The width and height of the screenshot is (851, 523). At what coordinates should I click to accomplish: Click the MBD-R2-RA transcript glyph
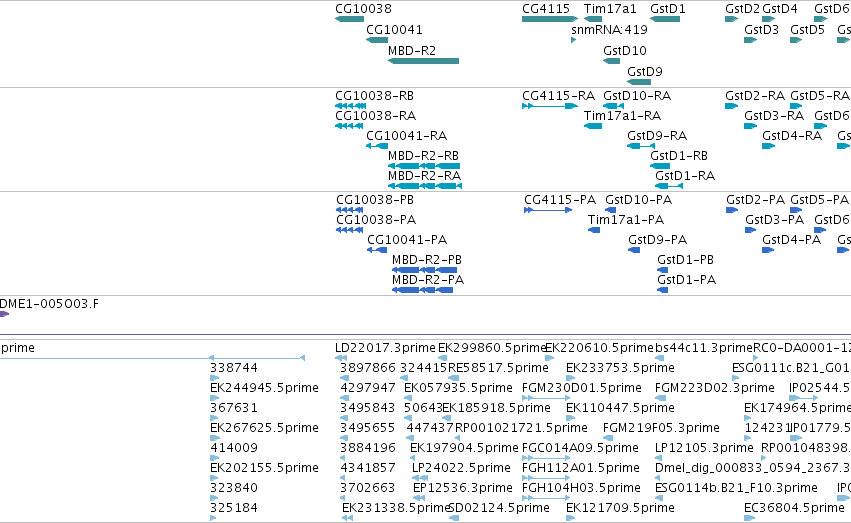(x=425, y=186)
